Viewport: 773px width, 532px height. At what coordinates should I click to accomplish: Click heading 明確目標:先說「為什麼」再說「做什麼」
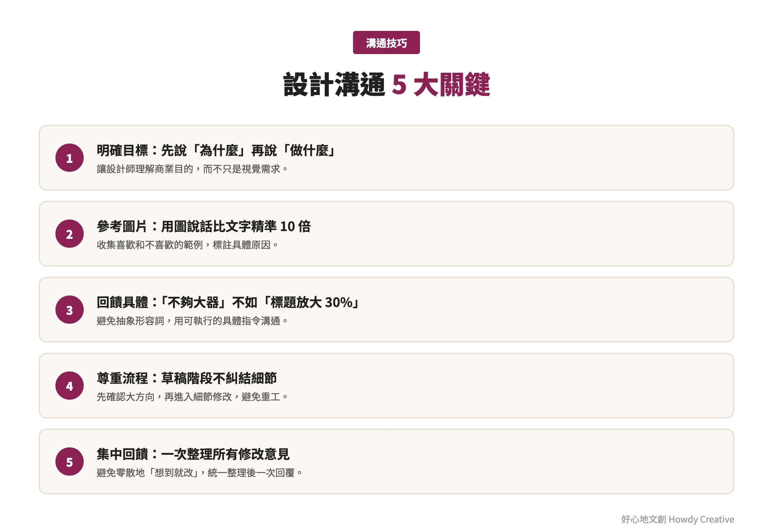pyautogui.click(x=216, y=151)
